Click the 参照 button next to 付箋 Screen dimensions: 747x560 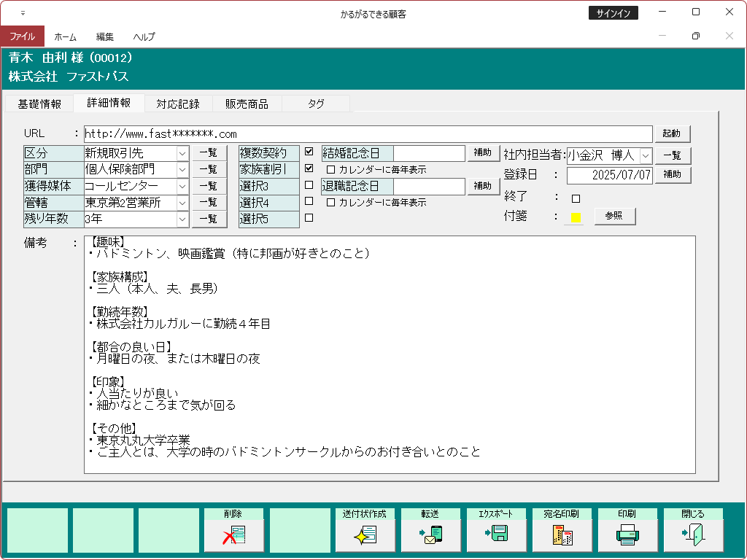[615, 217]
